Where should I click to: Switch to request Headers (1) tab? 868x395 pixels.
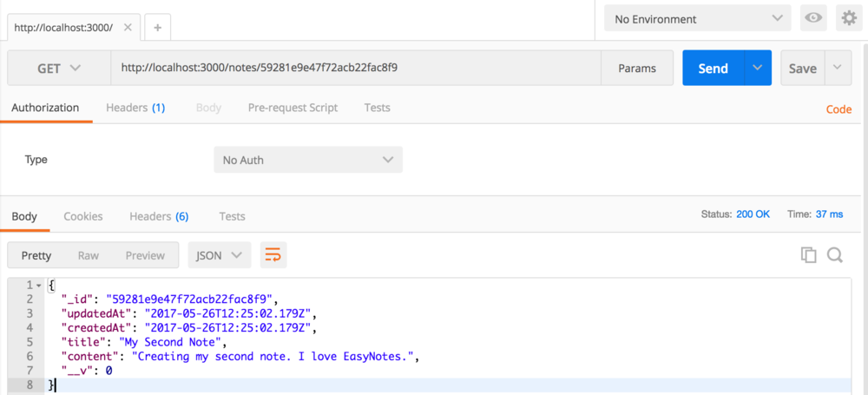pyautogui.click(x=135, y=108)
